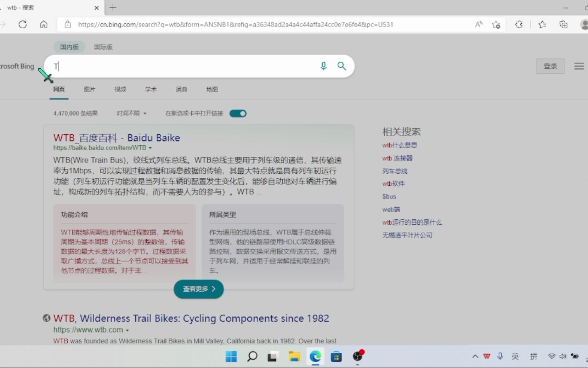Start voice search with microphone icon
This screenshot has width=588, height=368.
point(324,66)
